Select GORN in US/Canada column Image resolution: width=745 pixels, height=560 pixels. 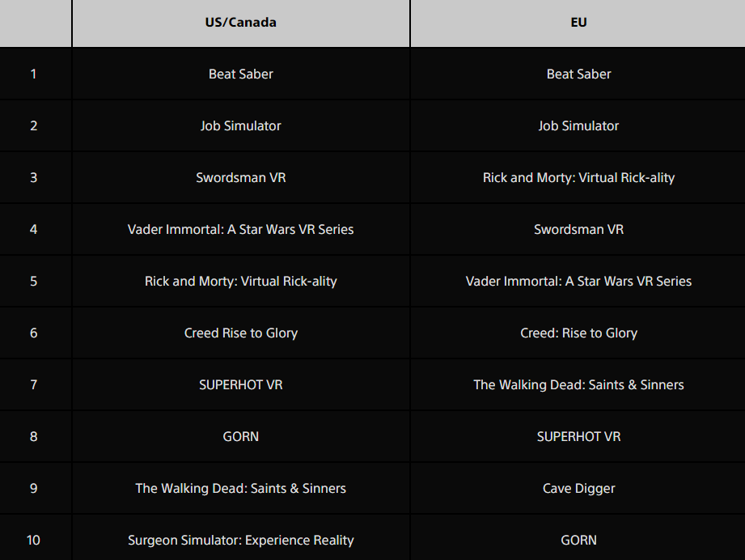coord(241,436)
